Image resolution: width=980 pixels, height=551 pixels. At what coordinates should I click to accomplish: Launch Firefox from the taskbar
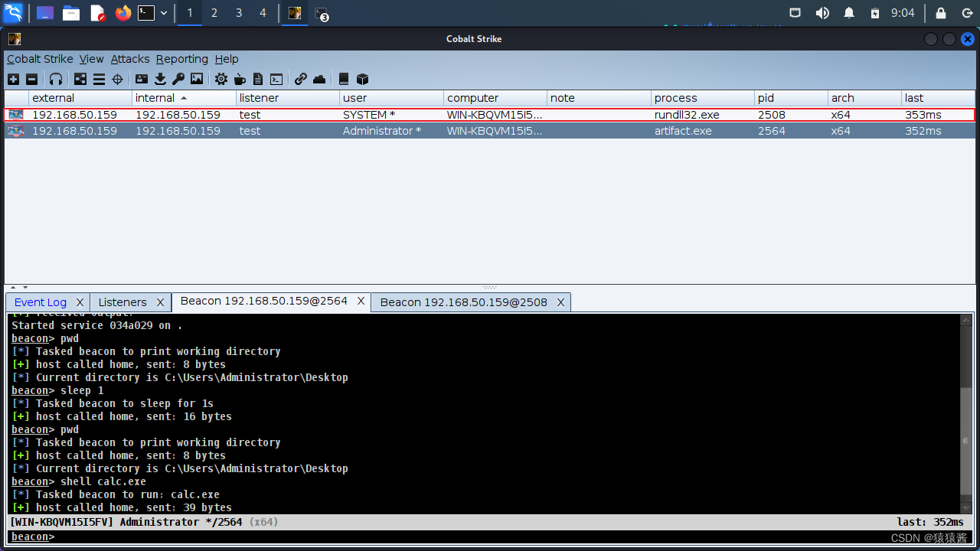tap(124, 13)
